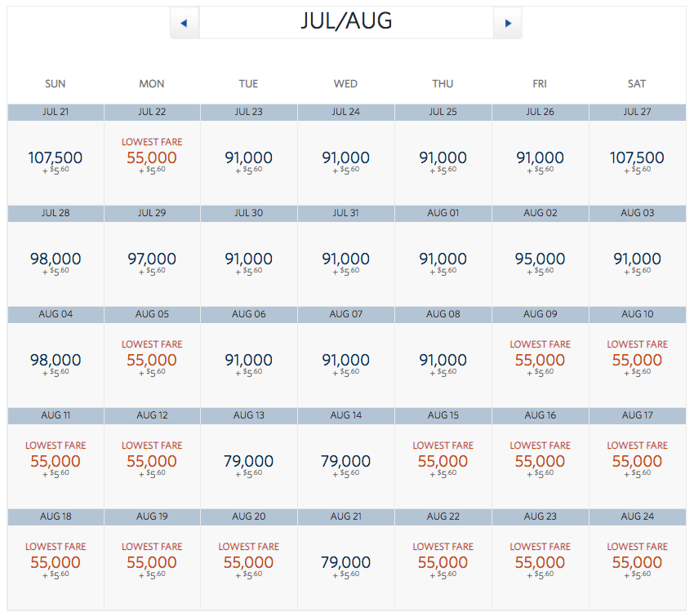Choose Jul 31 fare of 91,000
This screenshot has width=694, height=616.
(345, 259)
